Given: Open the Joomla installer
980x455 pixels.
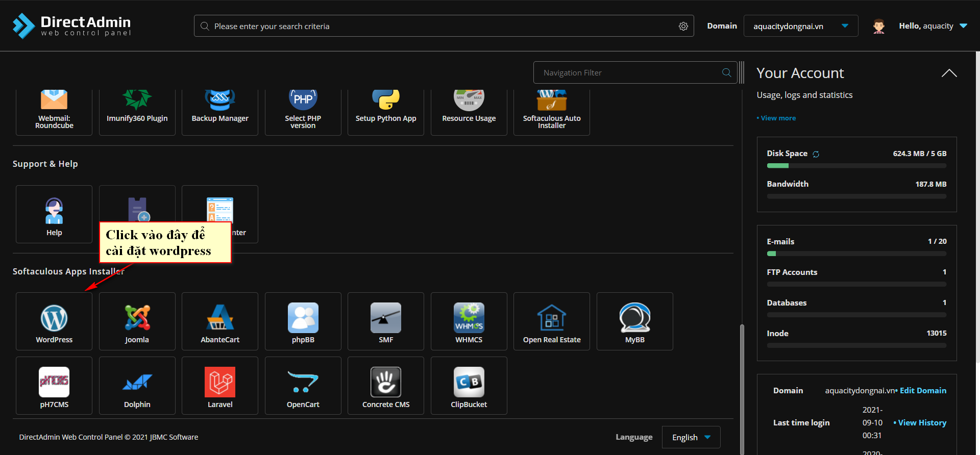Looking at the screenshot, I should 137,321.
